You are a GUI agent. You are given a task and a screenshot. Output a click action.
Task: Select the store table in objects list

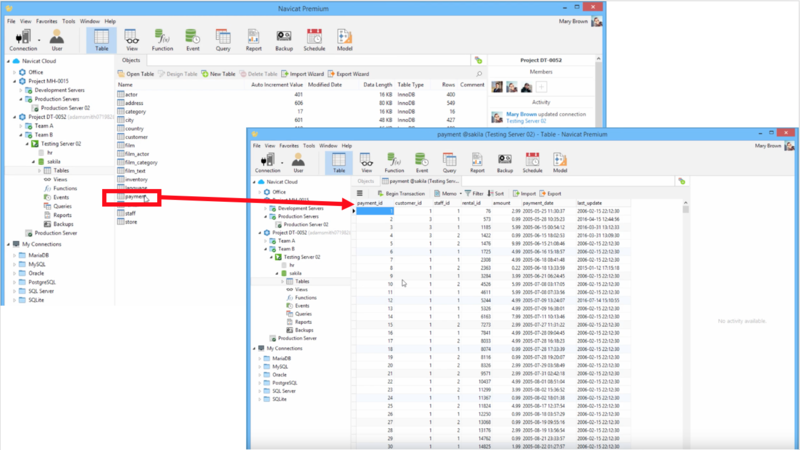click(x=131, y=222)
